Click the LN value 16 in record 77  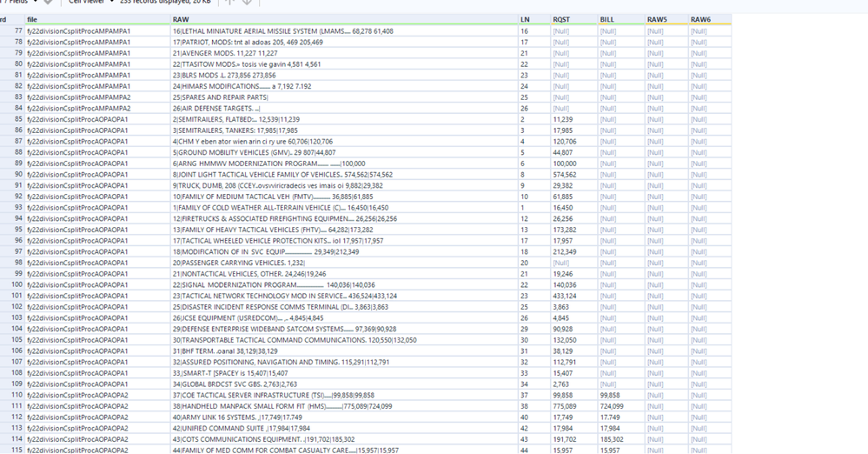coord(533,31)
